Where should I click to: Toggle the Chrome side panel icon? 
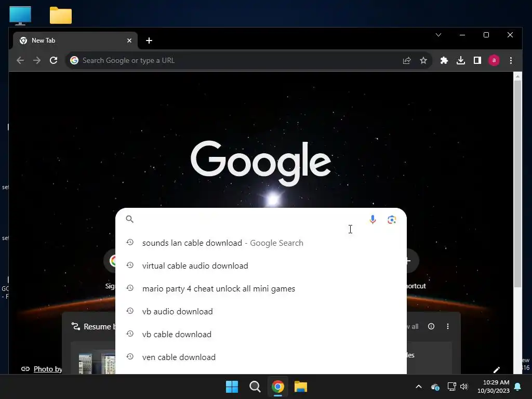pos(477,60)
